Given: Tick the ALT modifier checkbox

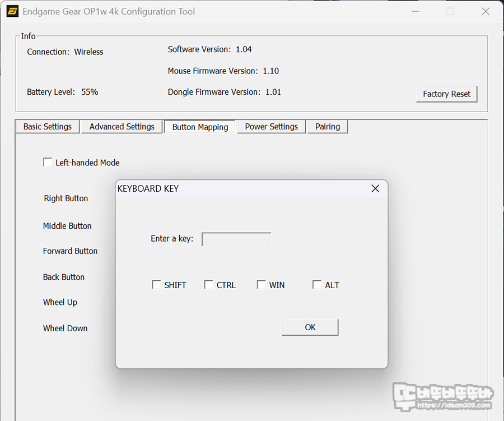Looking at the screenshot, I should [317, 285].
